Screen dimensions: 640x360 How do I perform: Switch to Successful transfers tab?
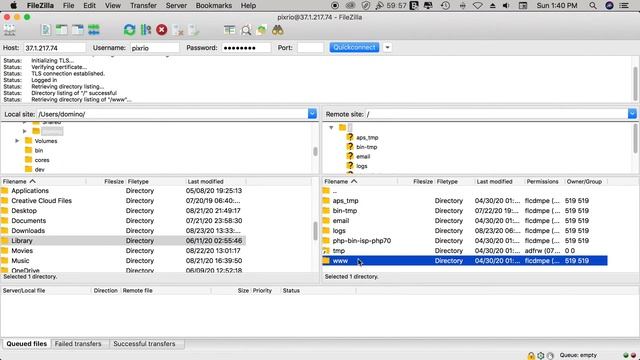coord(144,344)
